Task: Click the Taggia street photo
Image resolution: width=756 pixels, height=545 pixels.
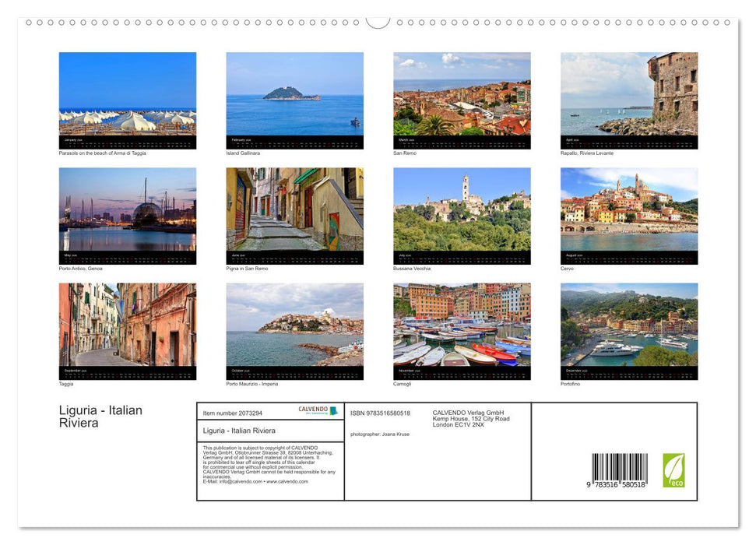Action: 127,327
